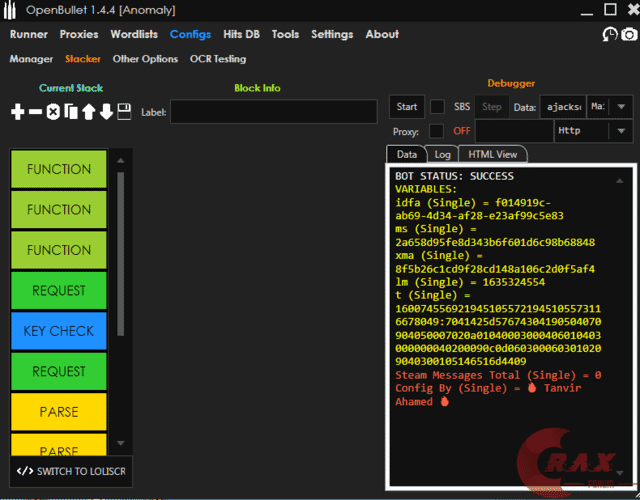
Task: Open the wordlist type dropdown next to Data
Action: (x=620, y=107)
